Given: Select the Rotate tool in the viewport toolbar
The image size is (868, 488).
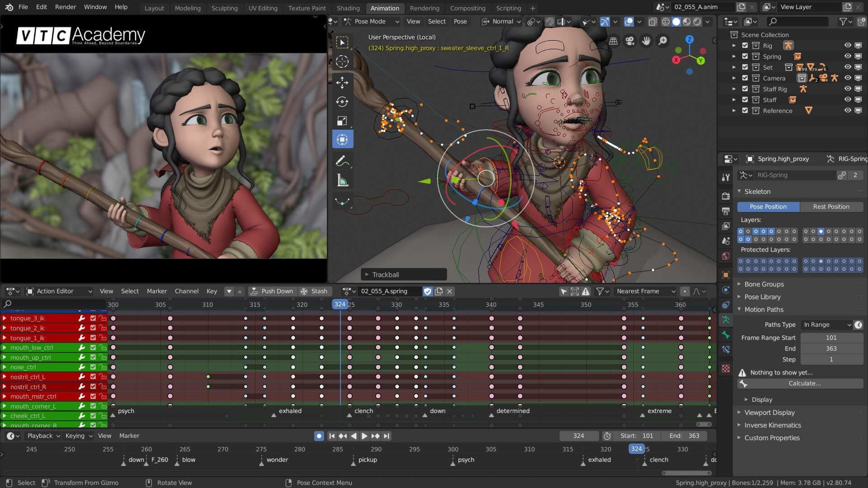Looking at the screenshot, I should 342,102.
